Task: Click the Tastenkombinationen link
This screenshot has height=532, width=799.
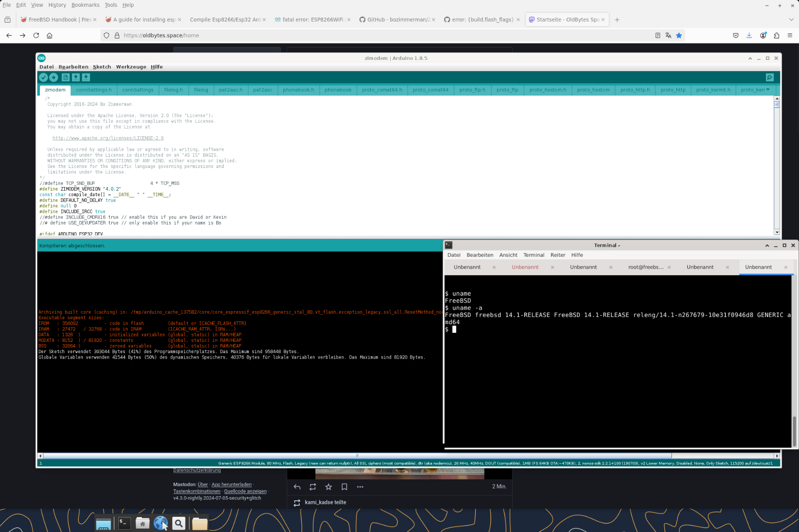Action: click(196, 491)
